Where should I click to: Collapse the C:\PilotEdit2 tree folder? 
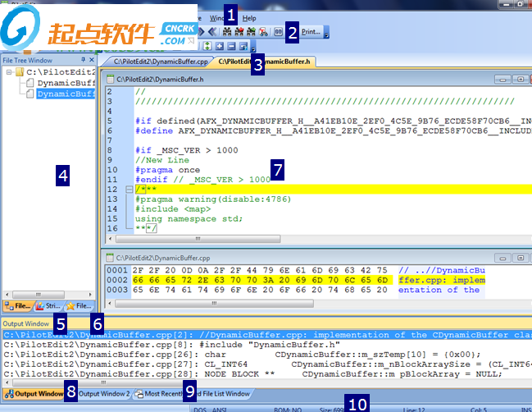8,72
